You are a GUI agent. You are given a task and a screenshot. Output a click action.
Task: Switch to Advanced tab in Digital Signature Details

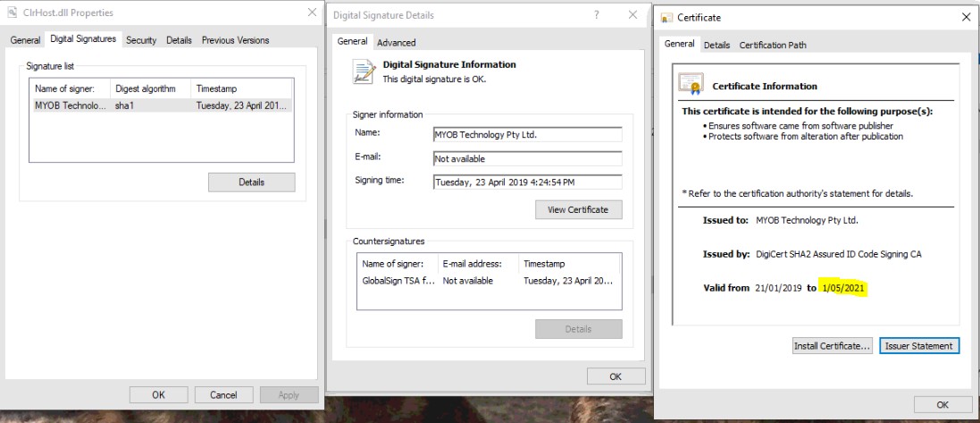pyautogui.click(x=397, y=43)
